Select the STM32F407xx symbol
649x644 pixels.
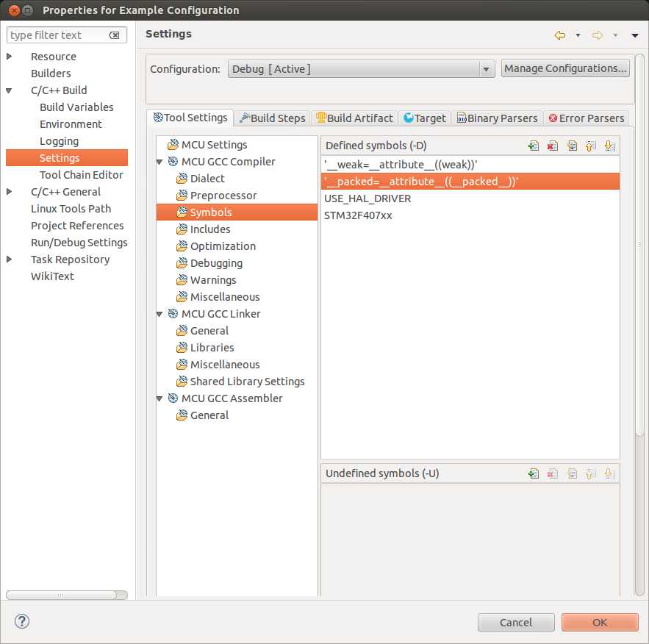click(470, 215)
